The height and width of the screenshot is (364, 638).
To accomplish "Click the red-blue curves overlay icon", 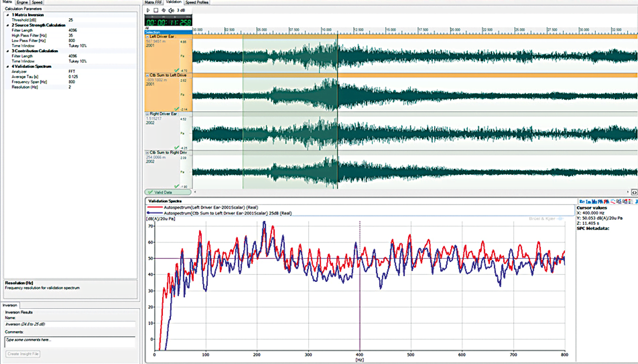I will [614, 201].
